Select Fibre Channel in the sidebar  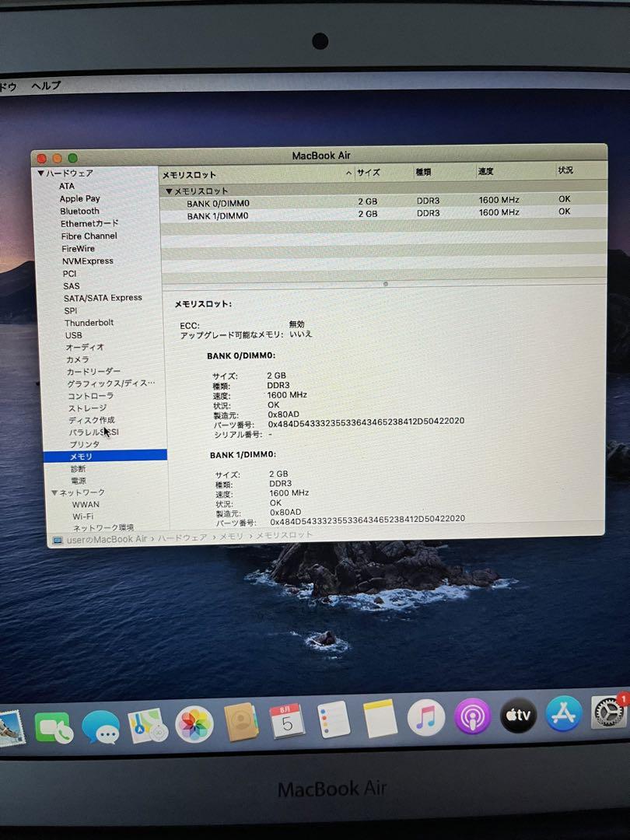point(89,236)
